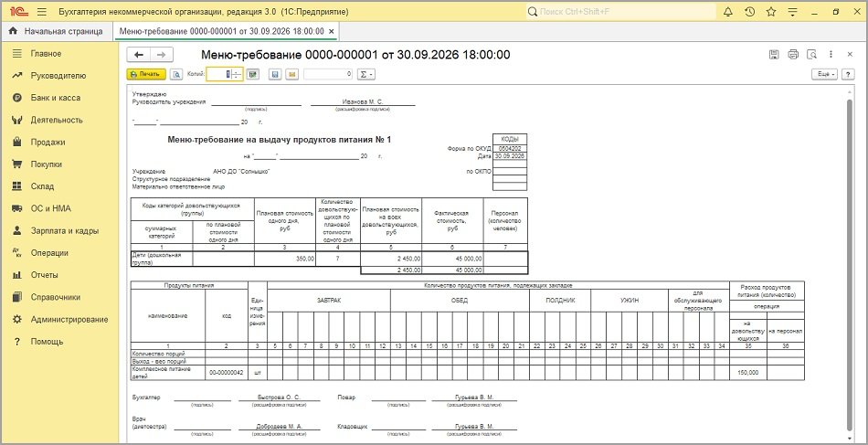Viewport: 868px width, 445px height.
Task: Send document by email envelope icon
Action: tap(292, 74)
